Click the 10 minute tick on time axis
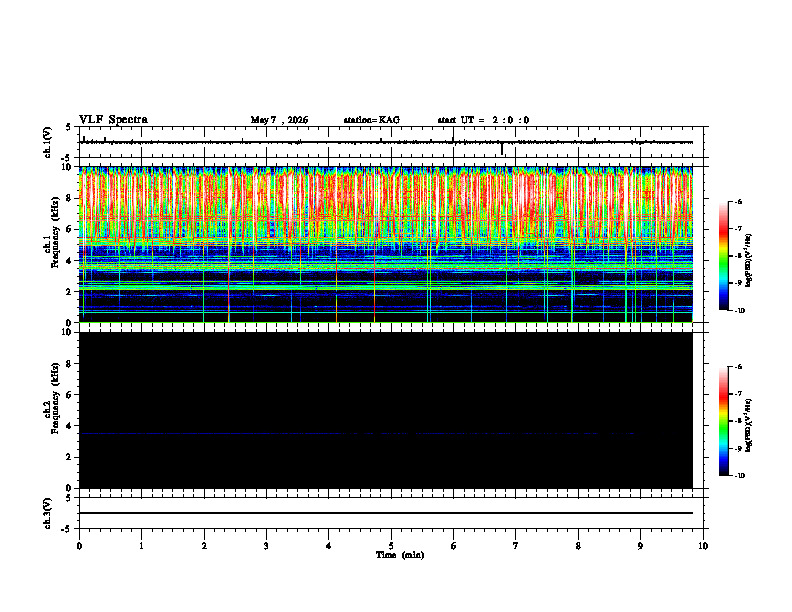 [x=703, y=546]
